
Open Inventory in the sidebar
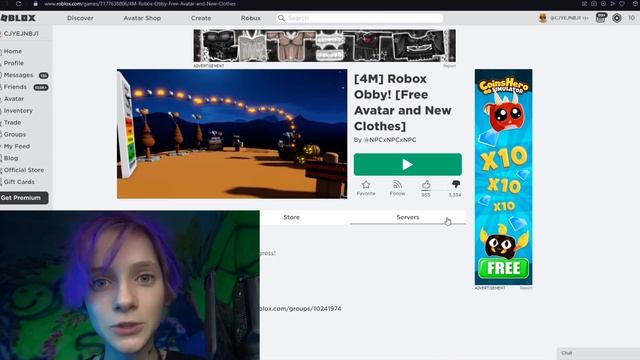[x=18, y=111]
